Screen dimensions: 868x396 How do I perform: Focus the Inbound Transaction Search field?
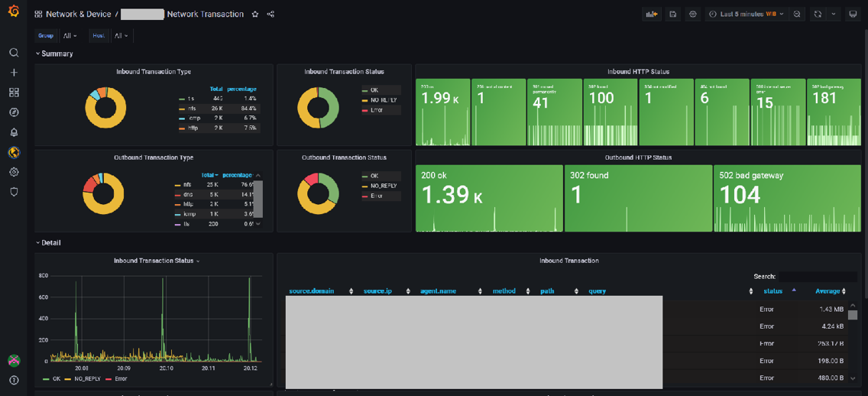818,277
